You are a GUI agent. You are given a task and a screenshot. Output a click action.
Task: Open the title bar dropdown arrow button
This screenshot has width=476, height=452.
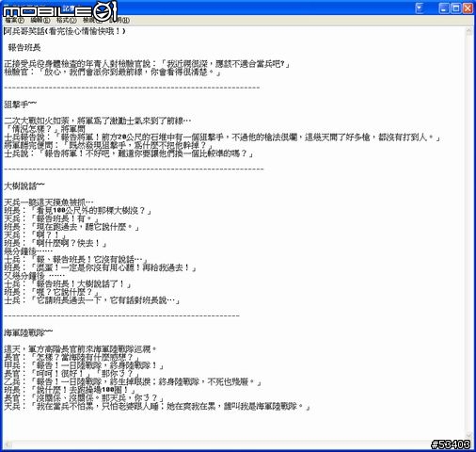(419, 8)
